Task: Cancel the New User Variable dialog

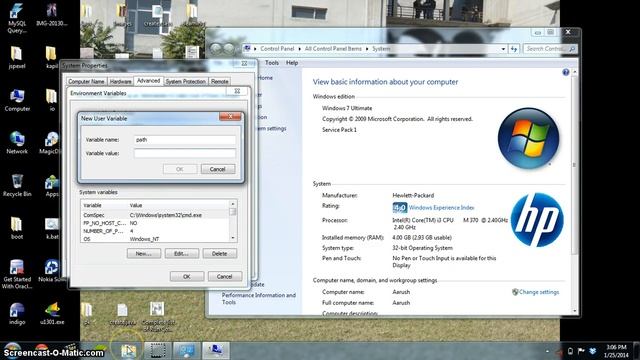Action: click(x=218, y=169)
